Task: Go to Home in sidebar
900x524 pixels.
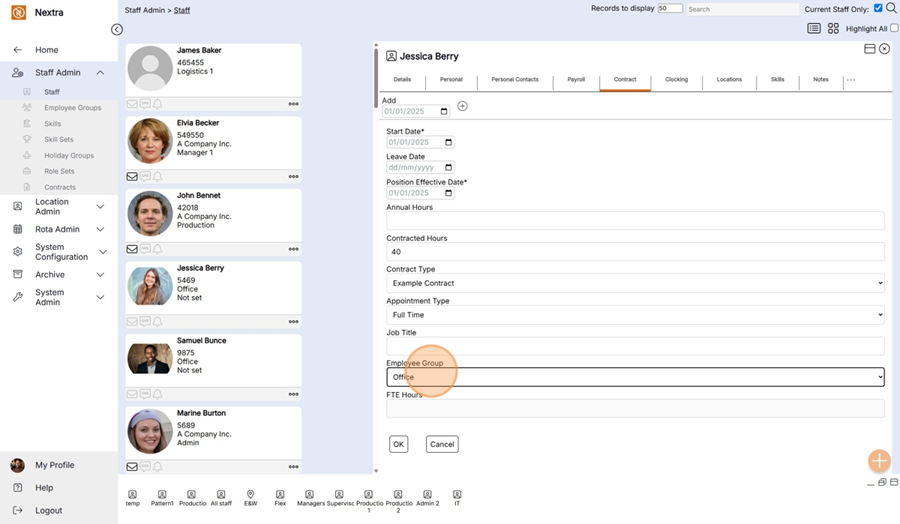Action: (x=46, y=50)
